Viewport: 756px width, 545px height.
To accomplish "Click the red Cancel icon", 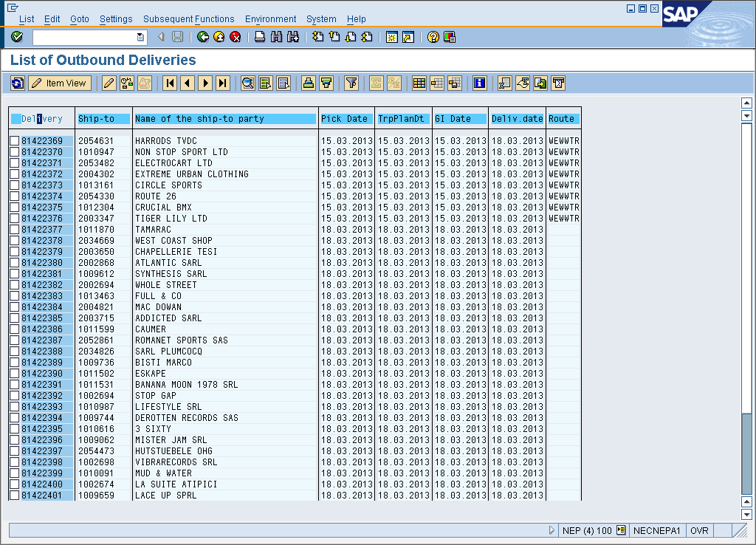I will point(236,37).
